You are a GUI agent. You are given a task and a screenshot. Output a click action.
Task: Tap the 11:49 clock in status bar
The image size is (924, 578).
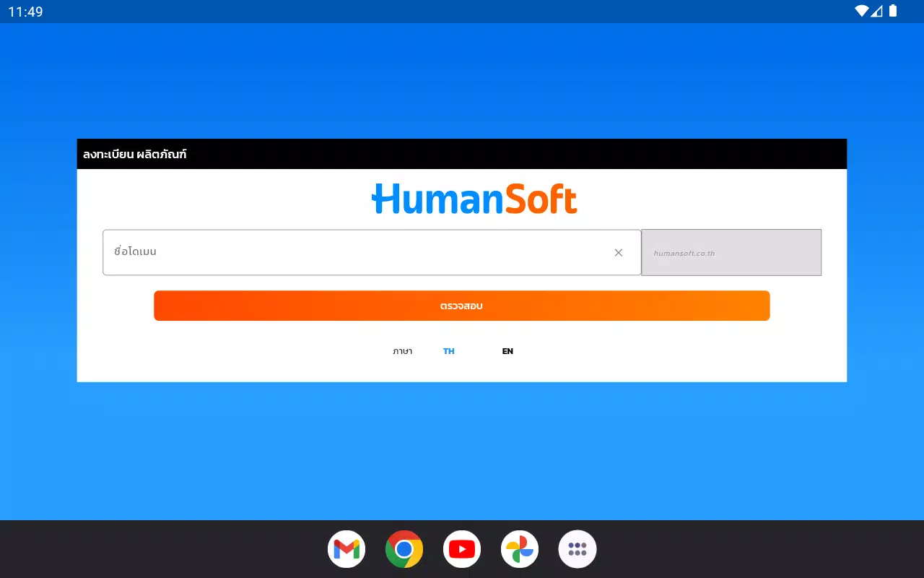pos(25,12)
